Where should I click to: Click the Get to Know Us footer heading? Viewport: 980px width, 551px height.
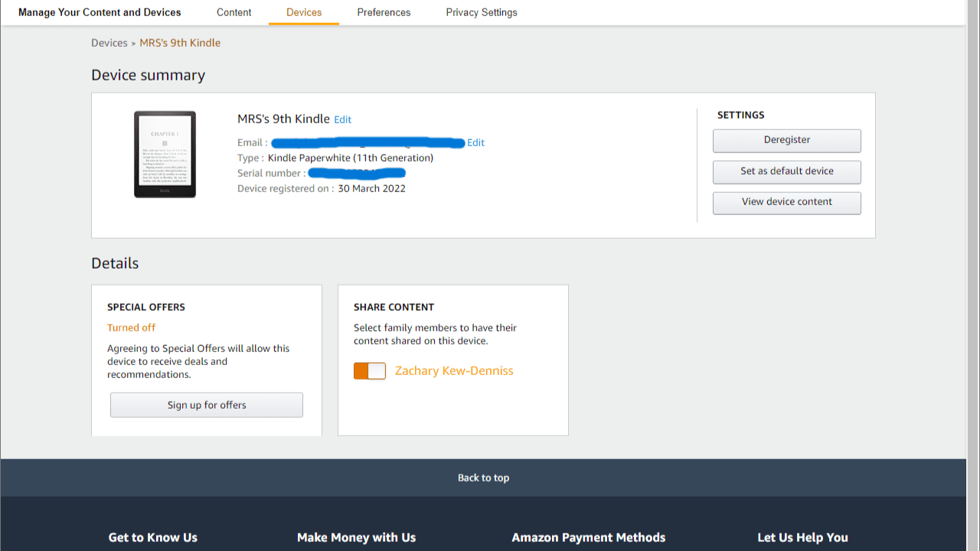(153, 537)
